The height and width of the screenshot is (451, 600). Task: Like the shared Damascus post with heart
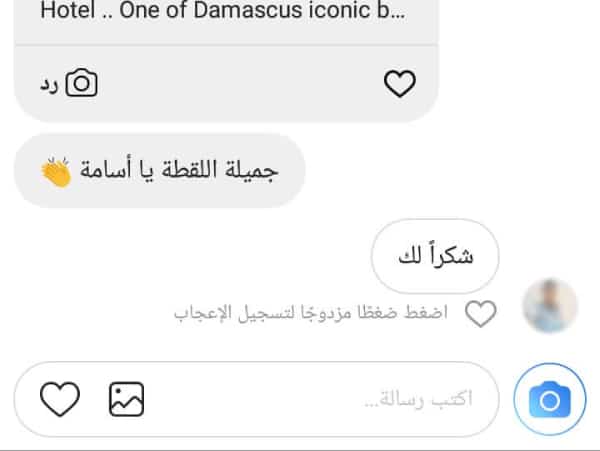(x=399, y=84)
